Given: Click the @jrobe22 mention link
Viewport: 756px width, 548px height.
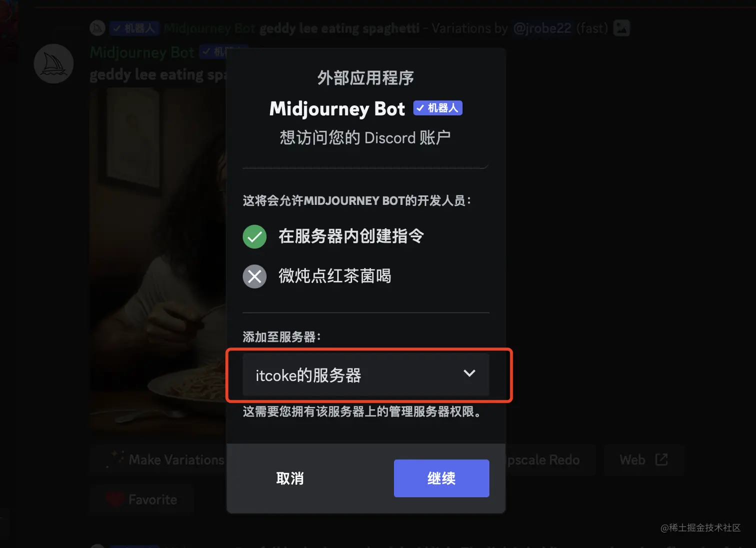Looking at the screenshot, I should point(542,28).
